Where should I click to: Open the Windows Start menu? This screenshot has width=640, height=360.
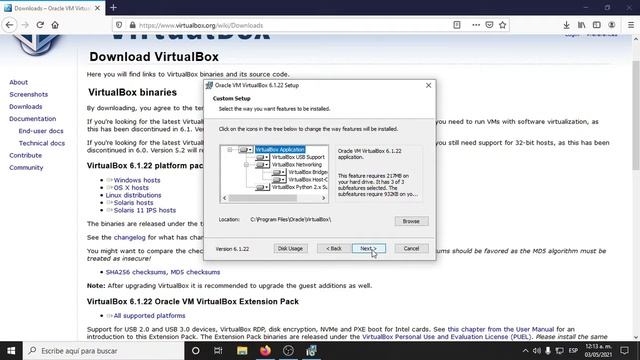11,351
